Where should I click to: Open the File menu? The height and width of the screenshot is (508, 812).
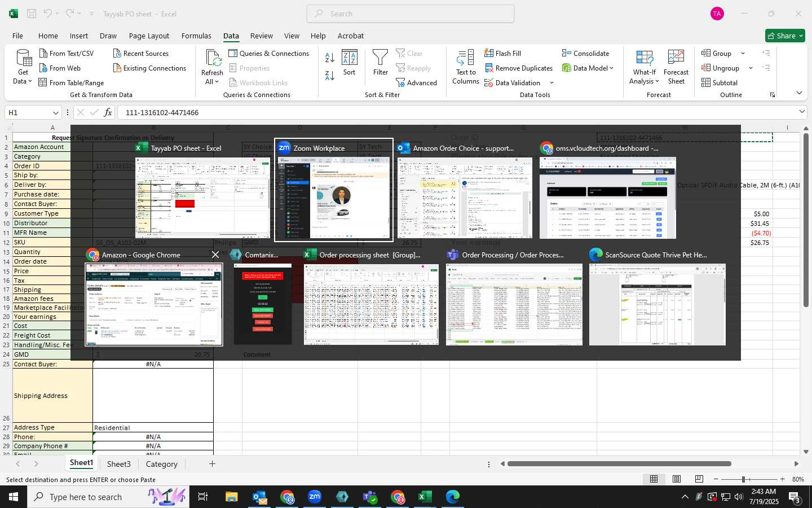pyautogui.click(x=17, y=36)
